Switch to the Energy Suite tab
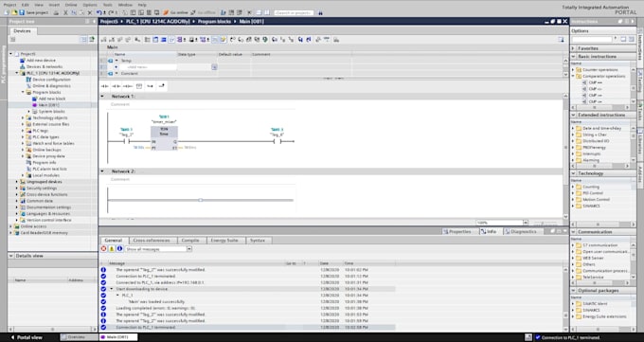644x342 pixels. [x=224, y=240]
